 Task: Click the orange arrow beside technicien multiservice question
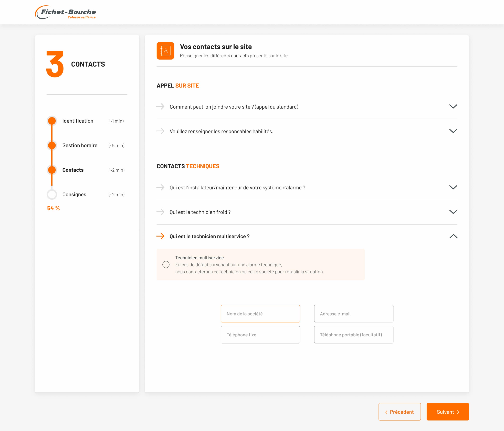click(160, 236)
